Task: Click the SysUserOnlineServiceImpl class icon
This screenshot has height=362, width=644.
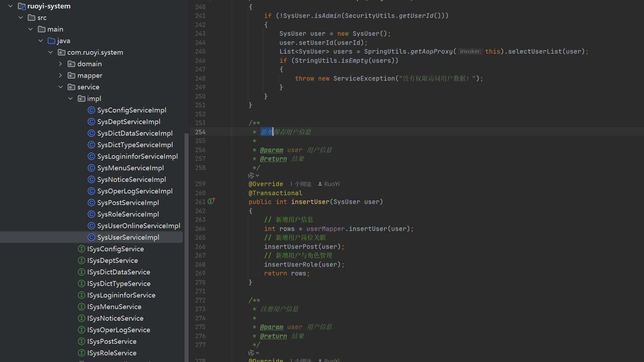Action: point(91,226)
